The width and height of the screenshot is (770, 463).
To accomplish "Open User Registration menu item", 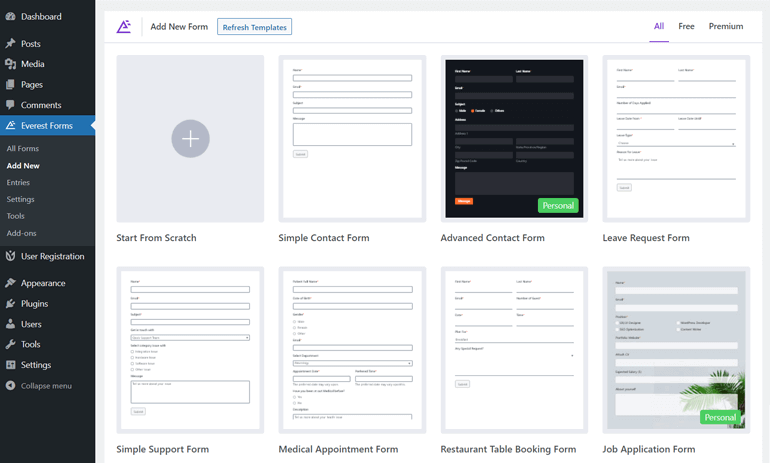I will tap(52, 257).
